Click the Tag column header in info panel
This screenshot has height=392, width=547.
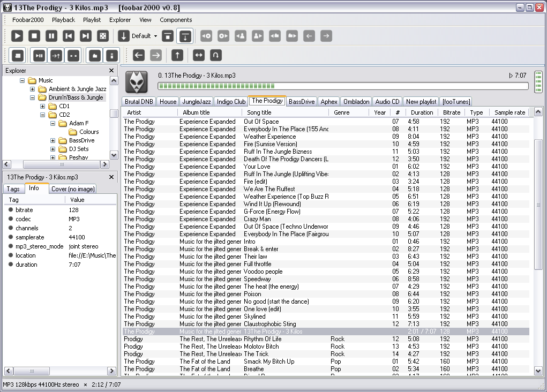tap(34, 200)
